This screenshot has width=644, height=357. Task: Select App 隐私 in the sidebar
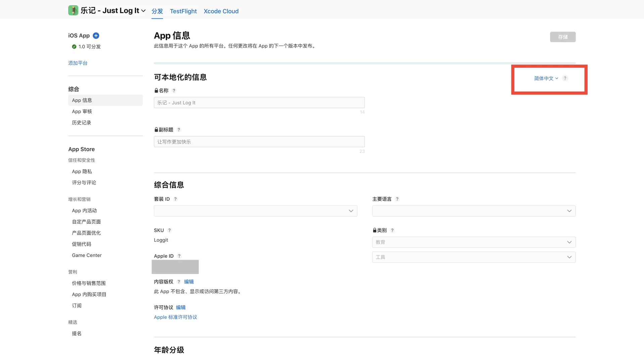click(x=82, y=171)
